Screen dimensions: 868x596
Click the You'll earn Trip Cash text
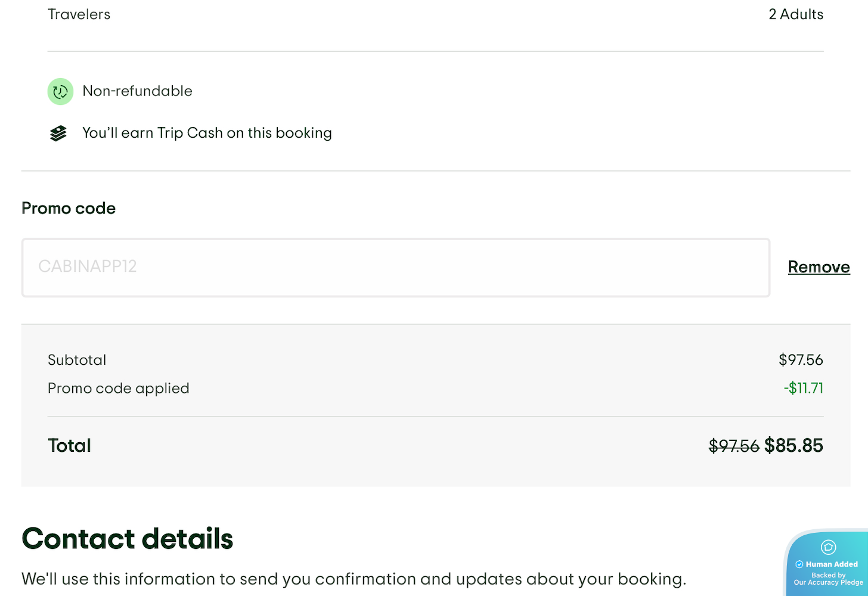(x=207, y=133)
